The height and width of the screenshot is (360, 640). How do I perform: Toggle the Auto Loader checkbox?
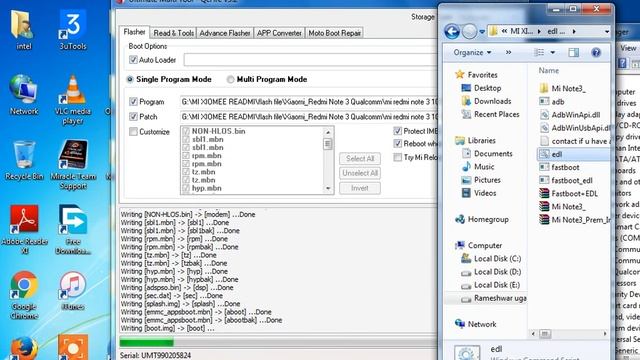(x=133, y=60)
